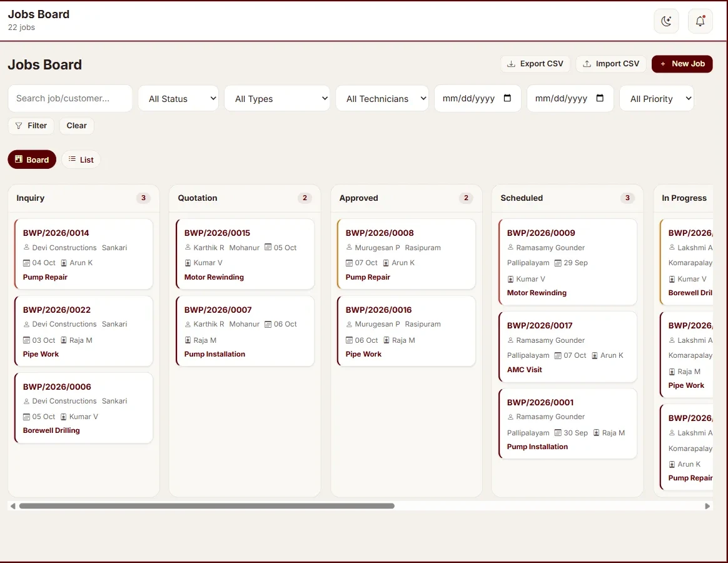
Task: Apply filters with the Filter button
Action: pos(31,125)
